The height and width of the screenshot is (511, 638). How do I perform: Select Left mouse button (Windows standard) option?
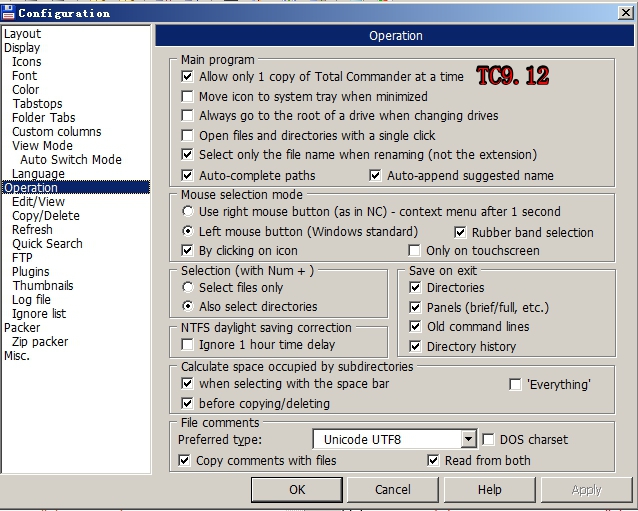click(x=188, y=231)
